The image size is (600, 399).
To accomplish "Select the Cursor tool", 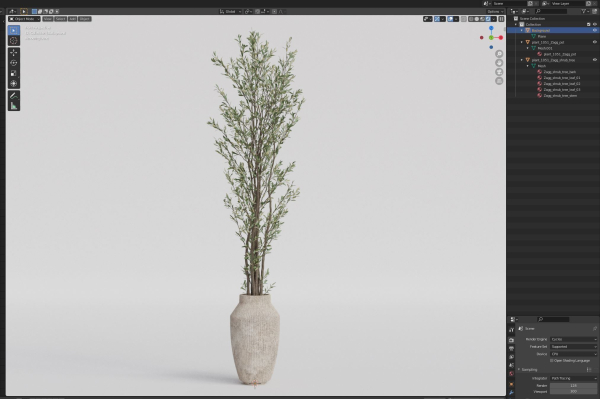I will pos(14,41).
